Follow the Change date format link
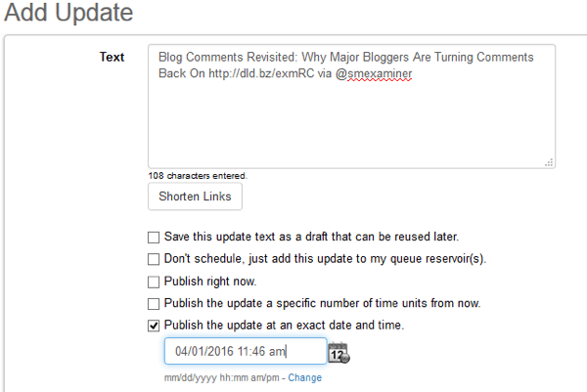The width and height of the screenshot is (587, 392). 304,377
